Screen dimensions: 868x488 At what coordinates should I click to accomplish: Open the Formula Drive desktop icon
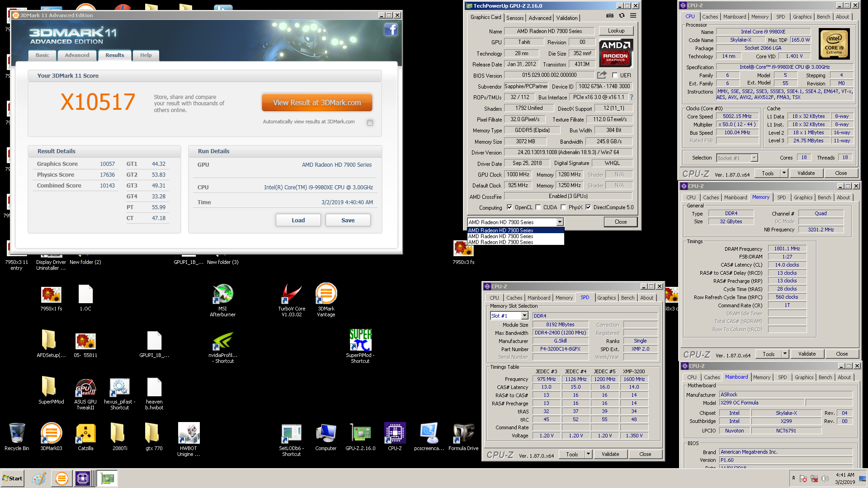(x=463, y=436)
